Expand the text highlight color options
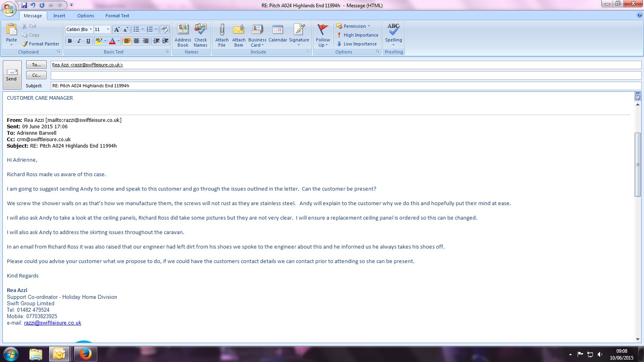644x362 pixels. click(x=105, y=41)
